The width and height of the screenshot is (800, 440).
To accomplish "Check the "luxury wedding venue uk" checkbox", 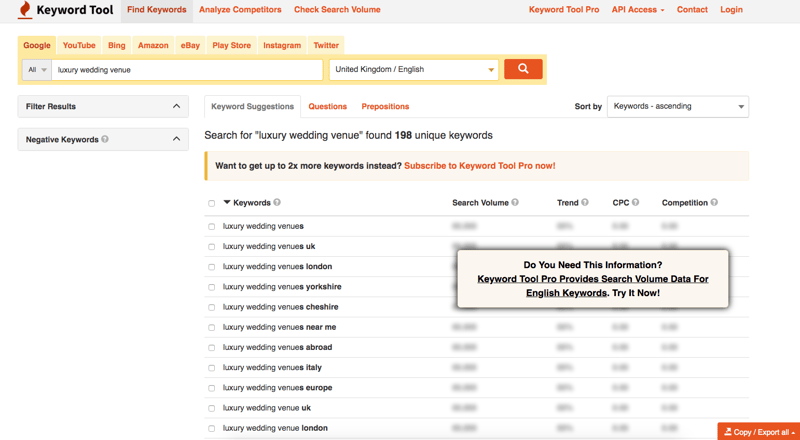I will point(212,408).
